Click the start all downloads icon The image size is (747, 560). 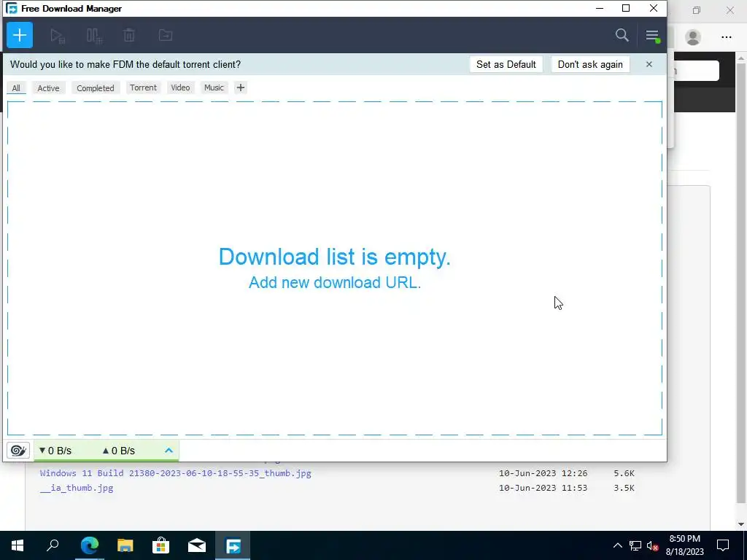tap(57, 35)
